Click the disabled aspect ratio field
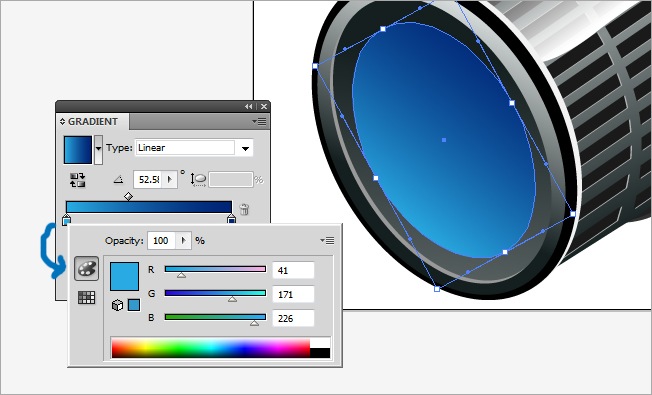 click(231, 180)
